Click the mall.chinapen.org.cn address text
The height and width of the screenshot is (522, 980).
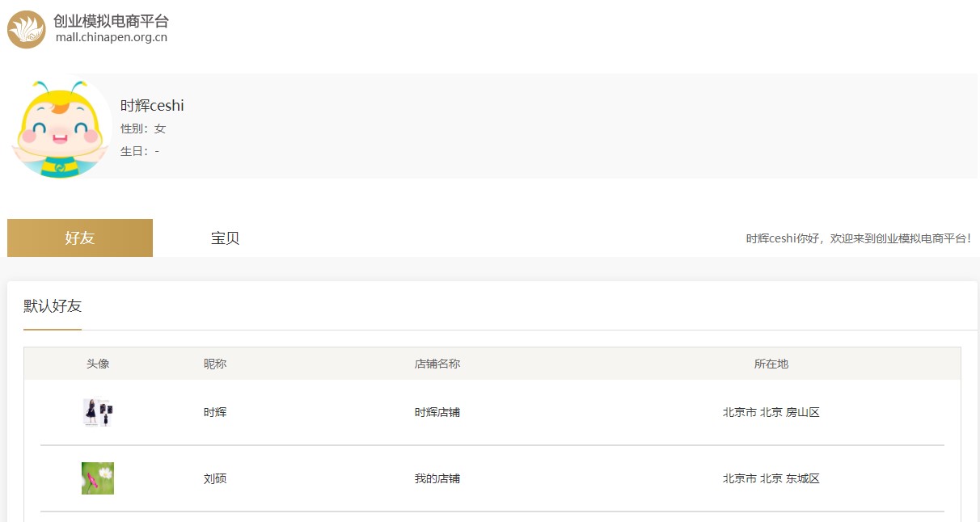(x=111, y=37)
